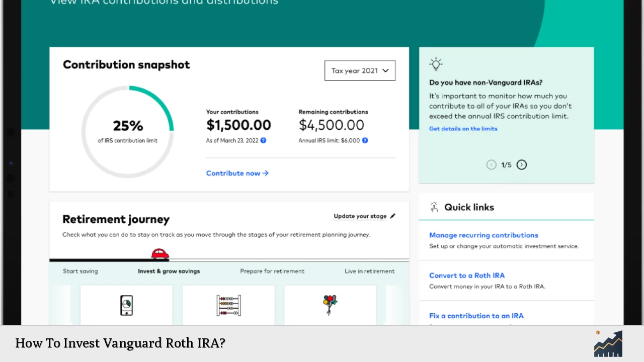This screenshot has width=644, height=362.
Task: Click Do you have non-Vanguard IRAs? heading
Action: 486,82
